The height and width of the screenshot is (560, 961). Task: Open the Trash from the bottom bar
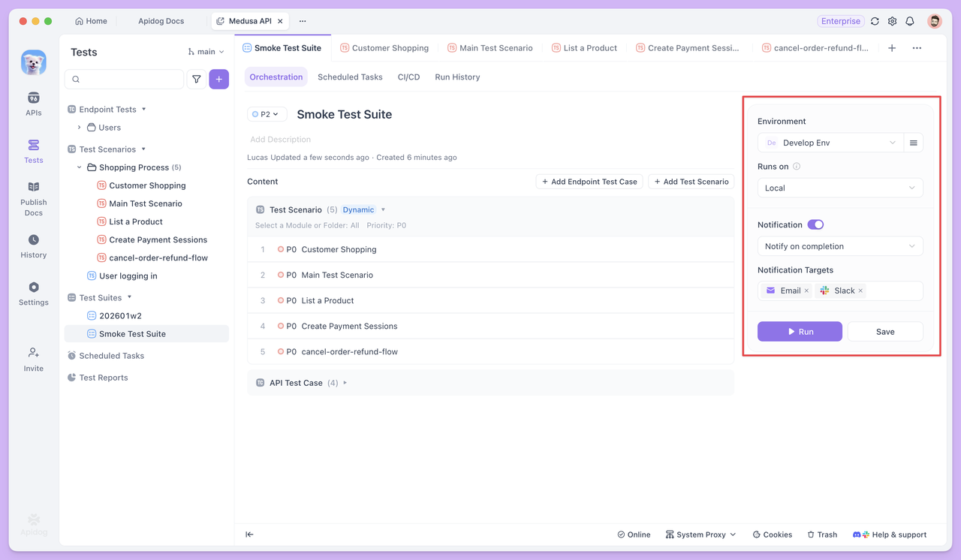821,534
